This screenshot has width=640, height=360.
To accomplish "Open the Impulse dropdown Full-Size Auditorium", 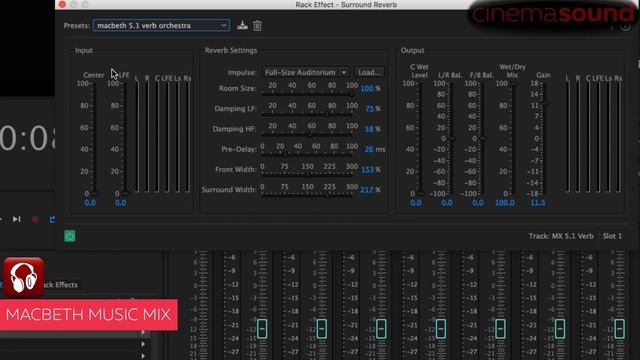I will pos(306,72).
